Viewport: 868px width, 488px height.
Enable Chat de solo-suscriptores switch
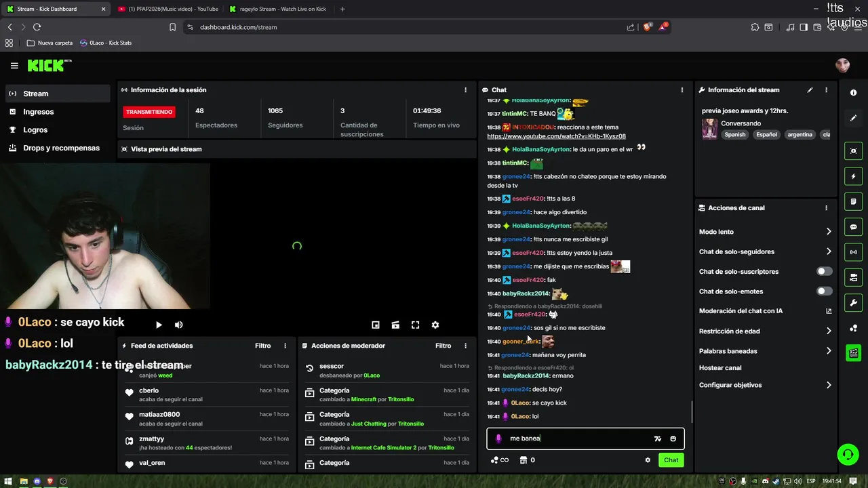point(824,271)
